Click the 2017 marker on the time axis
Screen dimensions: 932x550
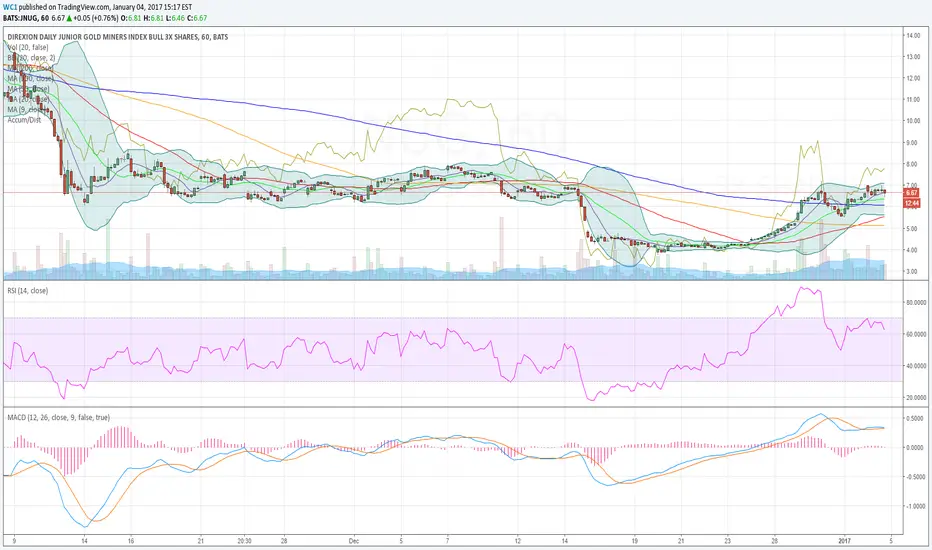click(845, 541)
